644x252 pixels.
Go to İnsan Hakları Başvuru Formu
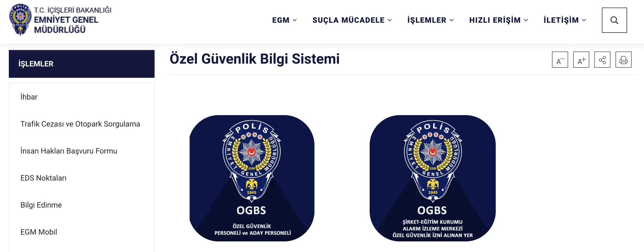click(x=69, y=151)
